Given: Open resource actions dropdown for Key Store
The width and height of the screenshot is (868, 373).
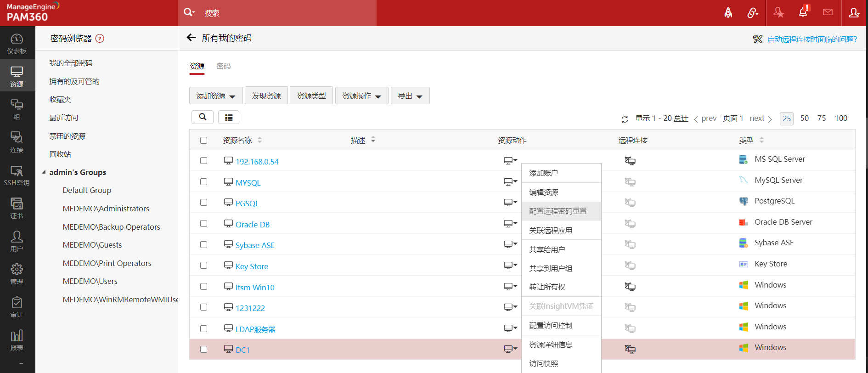Looking at the screenshot, I should [x=510, y=266].
